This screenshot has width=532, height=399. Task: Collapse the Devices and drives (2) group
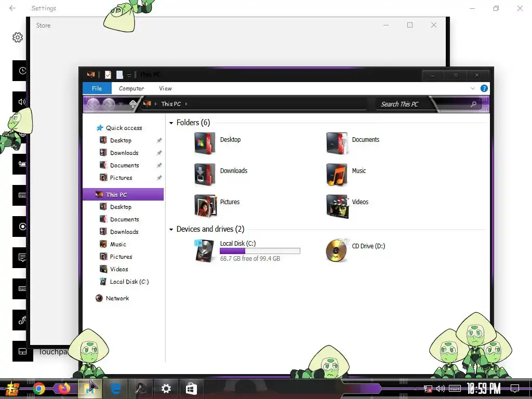pos(171,230)
